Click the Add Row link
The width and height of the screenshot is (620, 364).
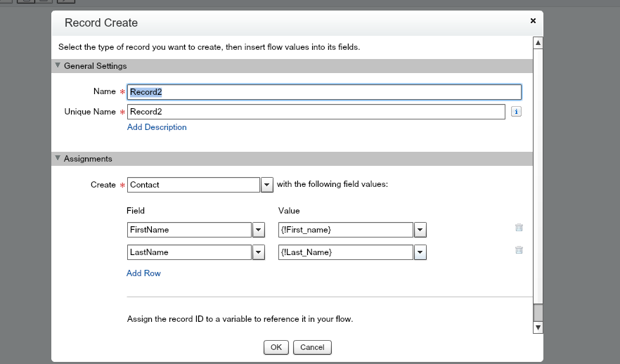[143, 273]
